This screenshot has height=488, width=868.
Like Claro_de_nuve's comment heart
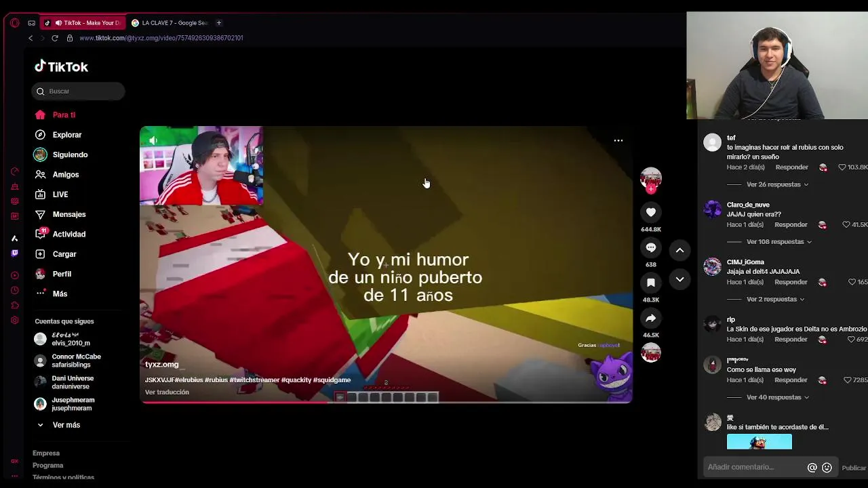[x=846, y=225]
